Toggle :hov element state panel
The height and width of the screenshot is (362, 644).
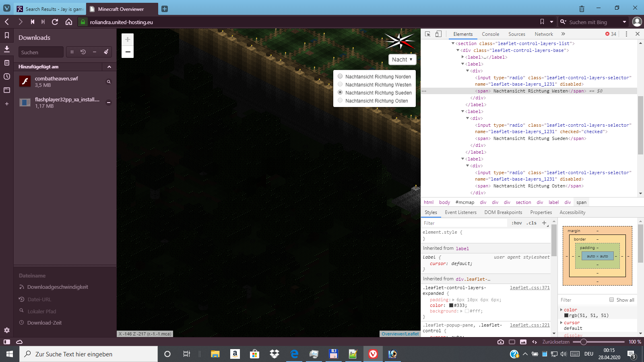click(x=516, y=223)
